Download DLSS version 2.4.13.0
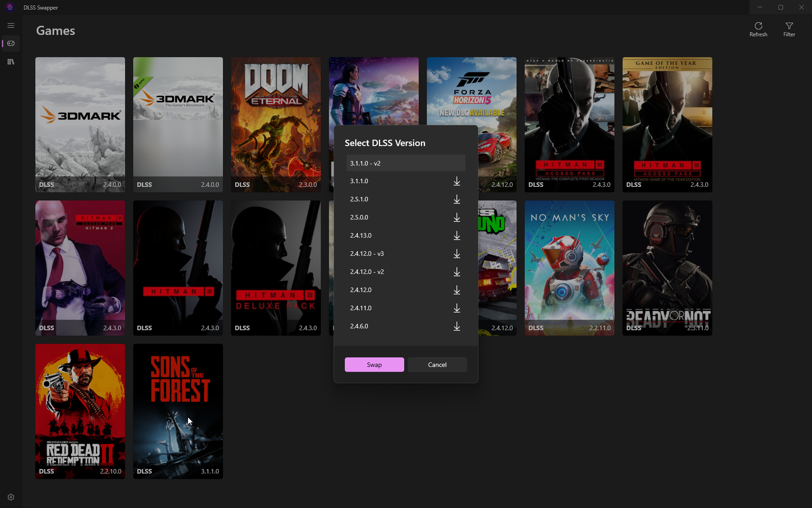The height and width of the screenshot is (508, 812). tap(457, 236)
